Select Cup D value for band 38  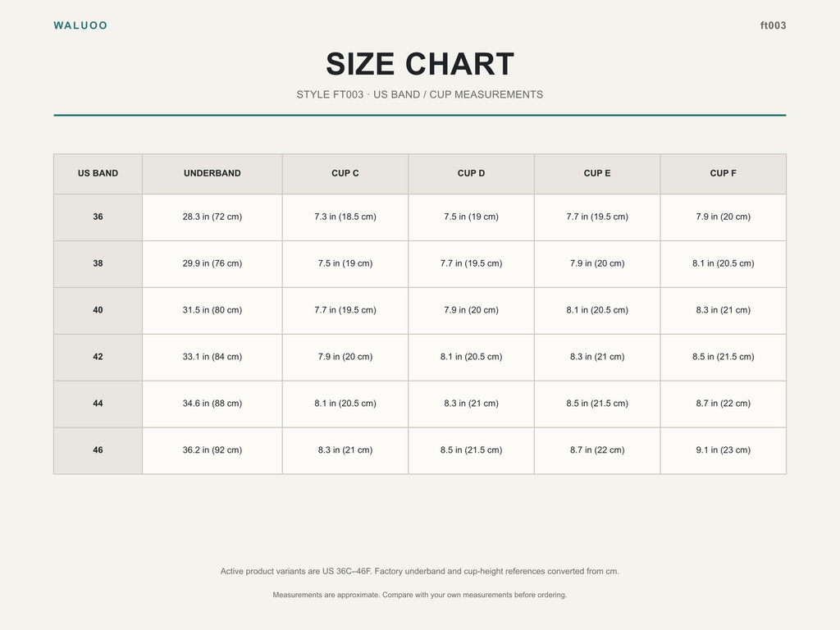tap(471, 263)
